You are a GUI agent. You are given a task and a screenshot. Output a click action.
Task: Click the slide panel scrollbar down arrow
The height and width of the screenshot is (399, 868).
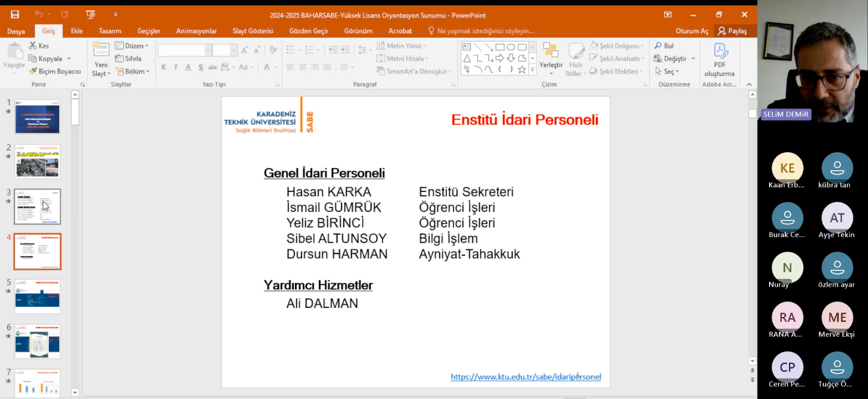point(75,392)
